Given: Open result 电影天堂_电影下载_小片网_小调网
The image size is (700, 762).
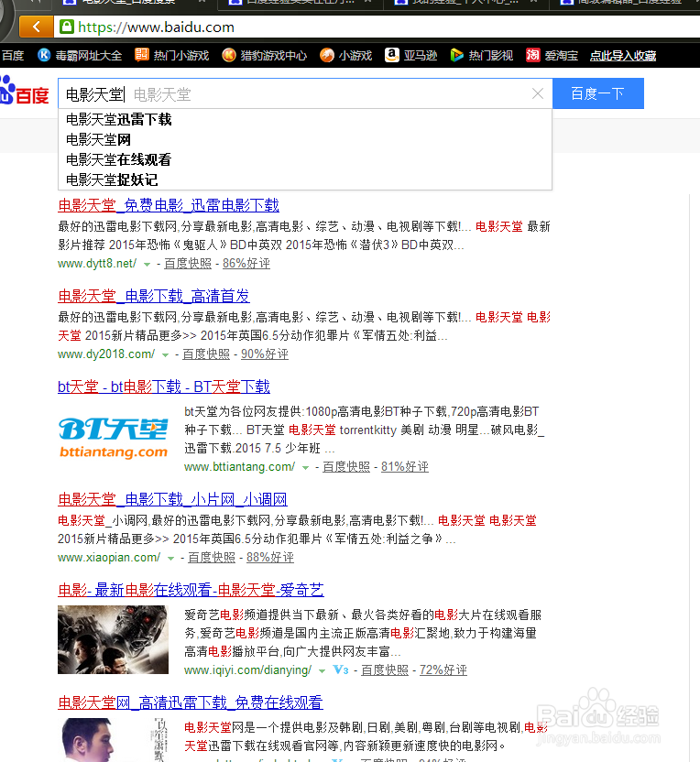Looking at the screenshot, I should point(172,499).
